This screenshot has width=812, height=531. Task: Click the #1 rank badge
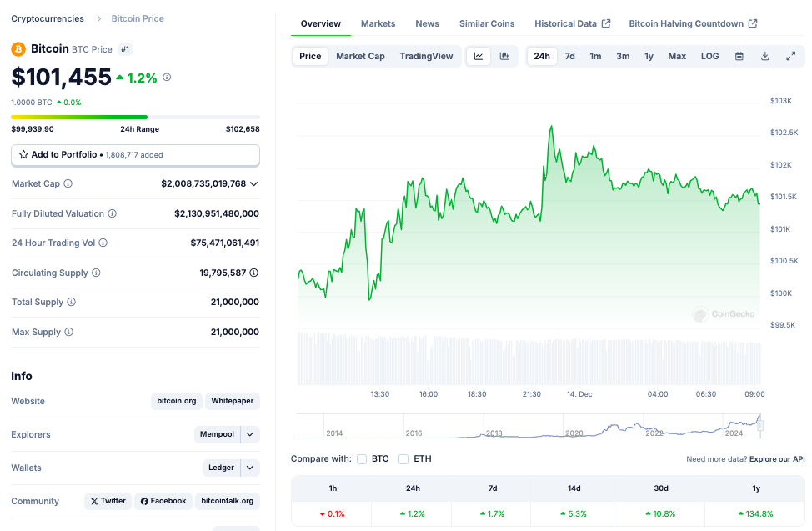125,49
